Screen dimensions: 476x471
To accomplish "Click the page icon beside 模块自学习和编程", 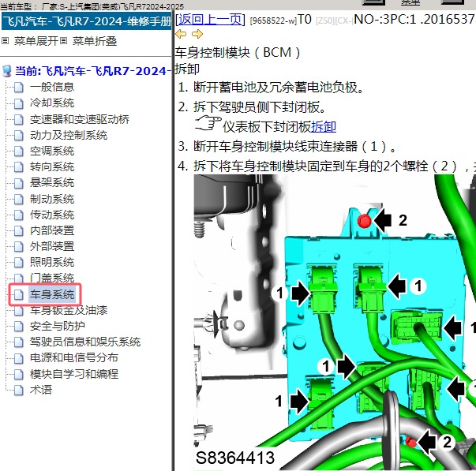I will [19, 374].
